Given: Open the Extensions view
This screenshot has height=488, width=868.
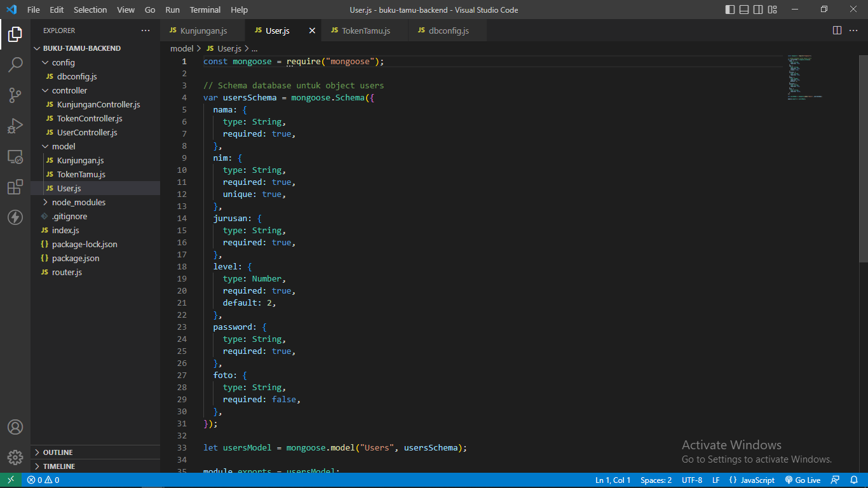Looking at the screenshot, I should (15, 187).
